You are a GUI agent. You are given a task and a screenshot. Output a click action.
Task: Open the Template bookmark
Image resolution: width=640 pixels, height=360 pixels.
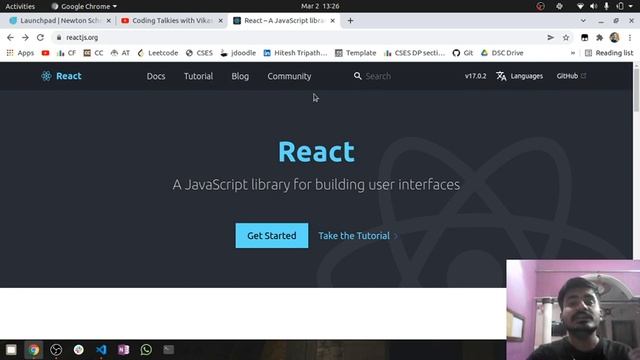tap(356, 53)
